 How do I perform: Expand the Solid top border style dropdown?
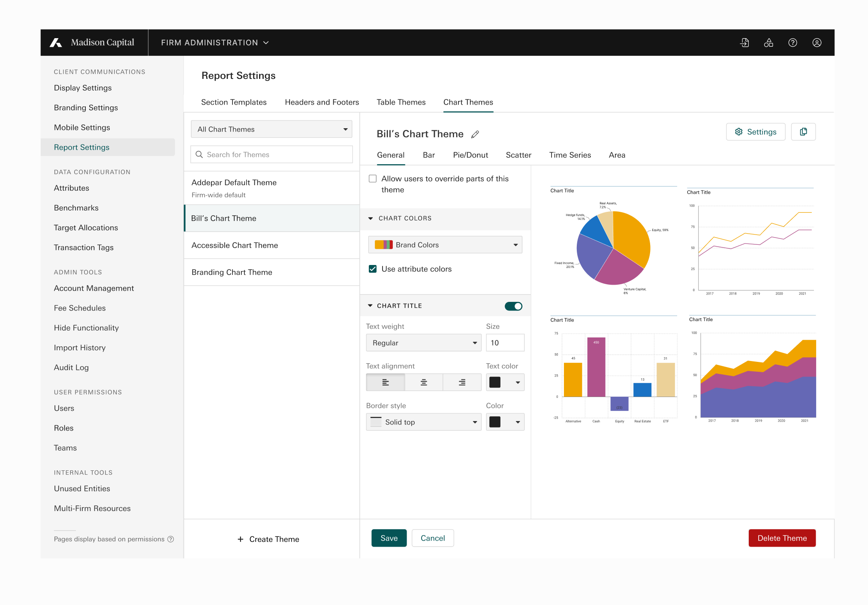[x=423, y=422]
